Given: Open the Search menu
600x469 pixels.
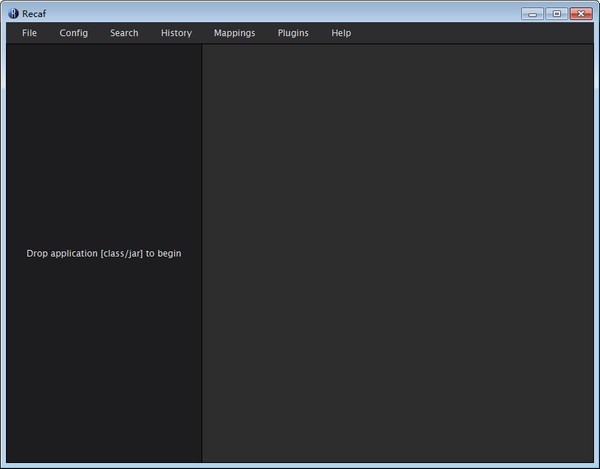Looking at the screenshot, I should pyautogui.click(x=124, y=33).
